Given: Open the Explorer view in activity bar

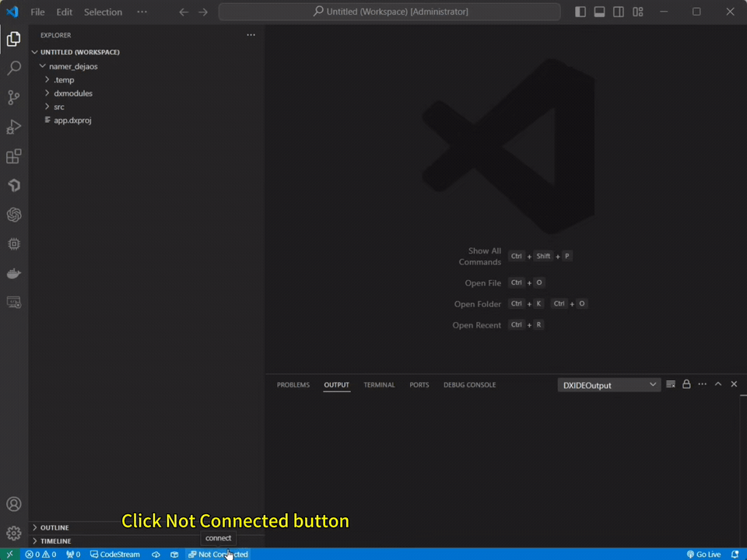Looking at the screenshot, I should [14, 39].
